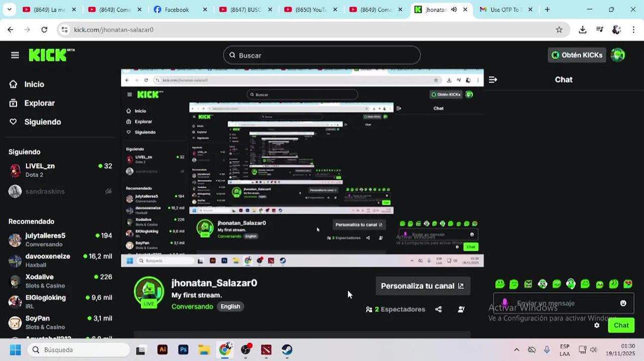Click the live stream video preview

302,168
